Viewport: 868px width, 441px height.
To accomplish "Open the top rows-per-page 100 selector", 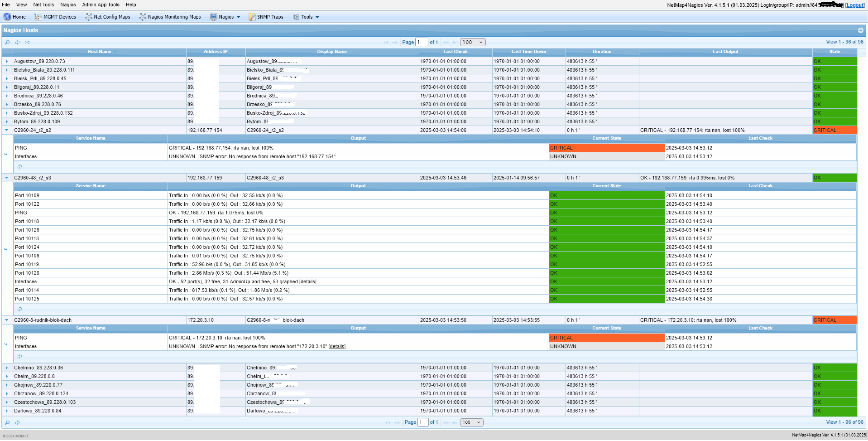I will pyautogui.click(x=473, y=42).
